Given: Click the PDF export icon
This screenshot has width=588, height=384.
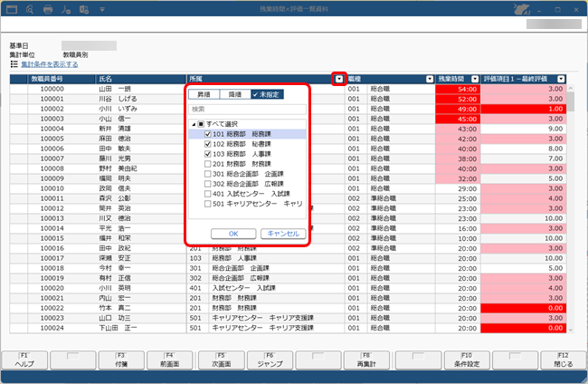Looking at the screenshot, I should [66, 9].
